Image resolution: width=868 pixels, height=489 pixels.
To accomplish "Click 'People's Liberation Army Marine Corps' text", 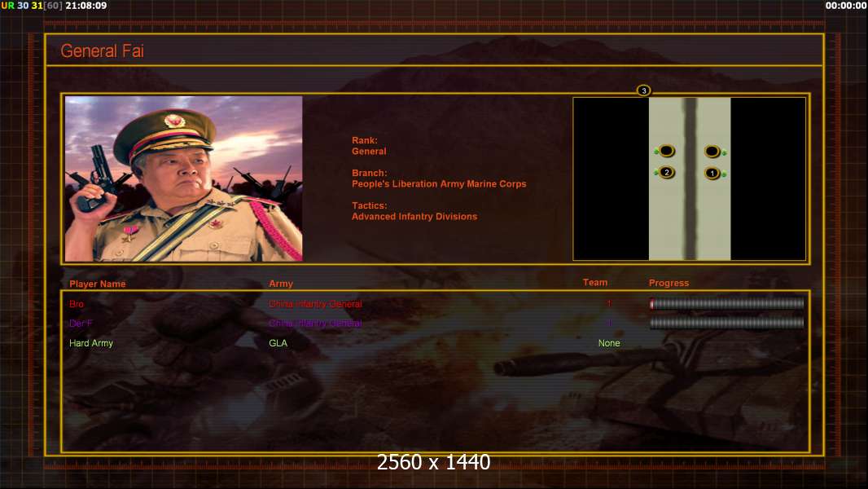I will 439,184.
